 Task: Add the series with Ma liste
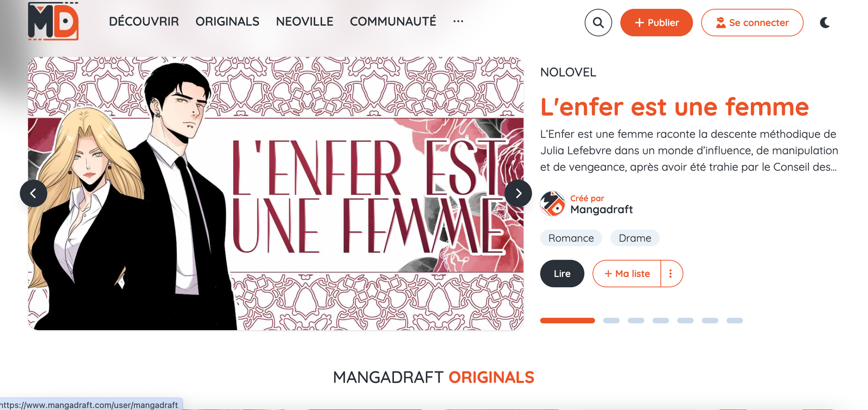tap(627, 274)
